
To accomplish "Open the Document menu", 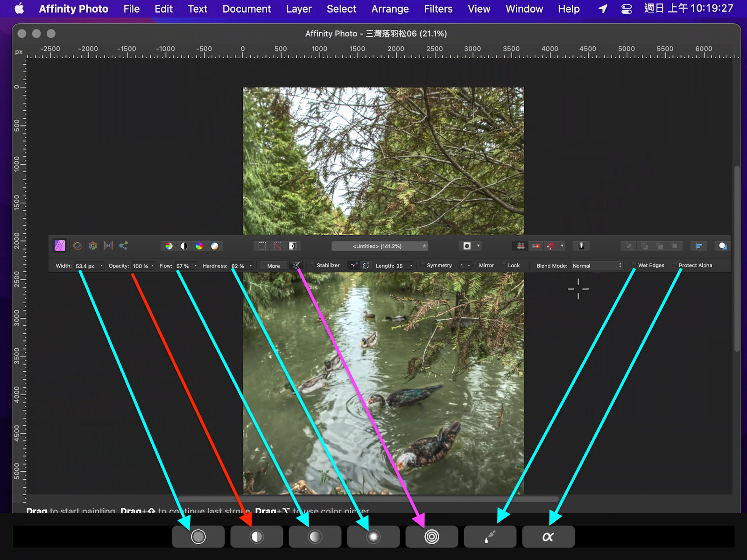I will (247, 9).
